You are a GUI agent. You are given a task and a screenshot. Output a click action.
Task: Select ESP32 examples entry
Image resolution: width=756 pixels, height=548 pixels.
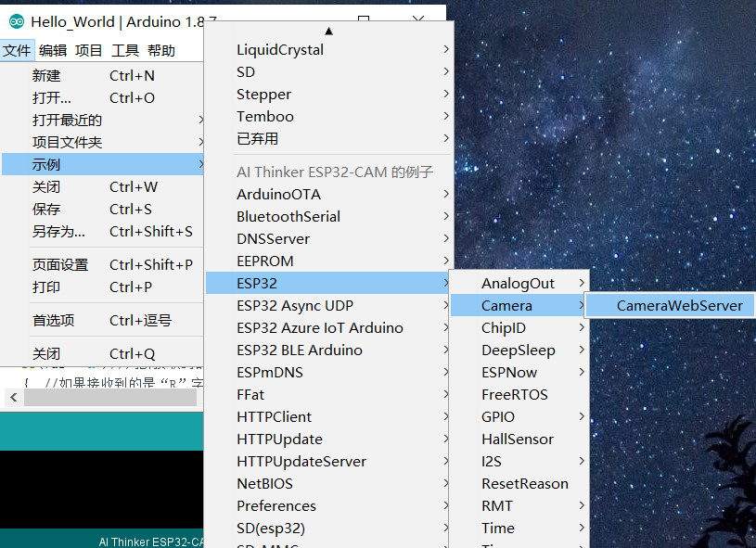327,283
